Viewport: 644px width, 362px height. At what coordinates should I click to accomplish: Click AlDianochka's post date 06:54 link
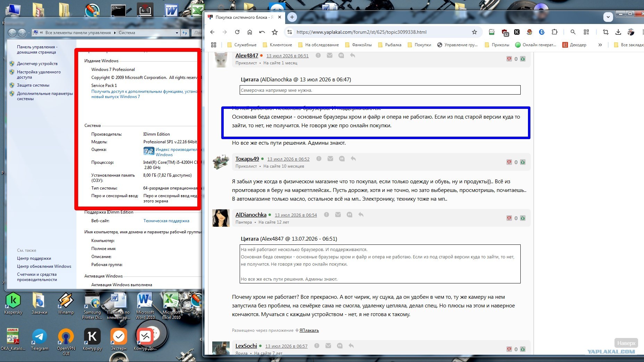296,215
